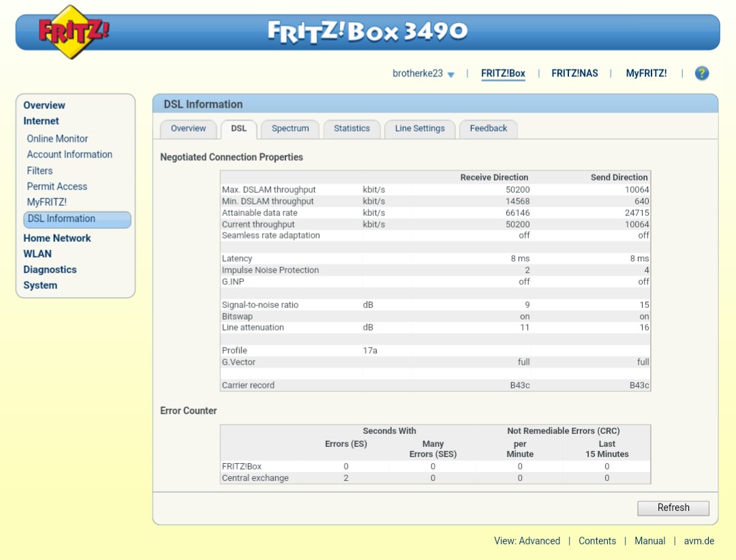This screenshot has width=736, height=560.
Task: Open Account Information in sidebar
Action: click(70, 155)
